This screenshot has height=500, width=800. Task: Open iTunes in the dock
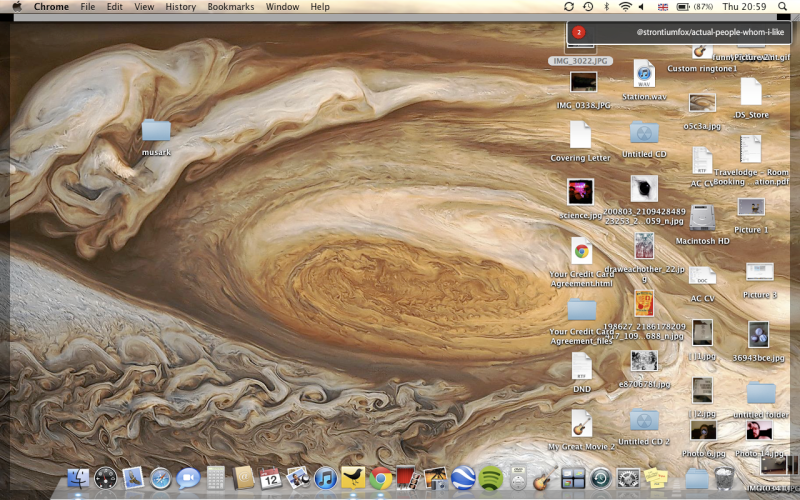324,478
